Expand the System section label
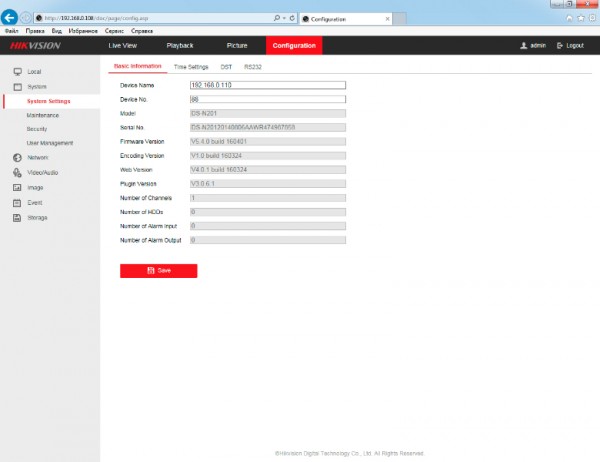Viewport: 600px width, 462px height. [x=37, y=87]
